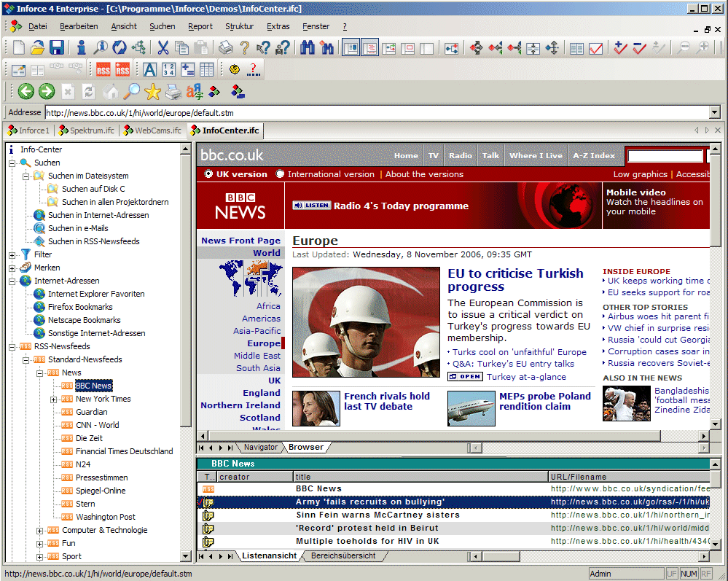Viewport: 728px width, 581px height.
Task: Go back with green left arrow
Action: coord(26,92)
